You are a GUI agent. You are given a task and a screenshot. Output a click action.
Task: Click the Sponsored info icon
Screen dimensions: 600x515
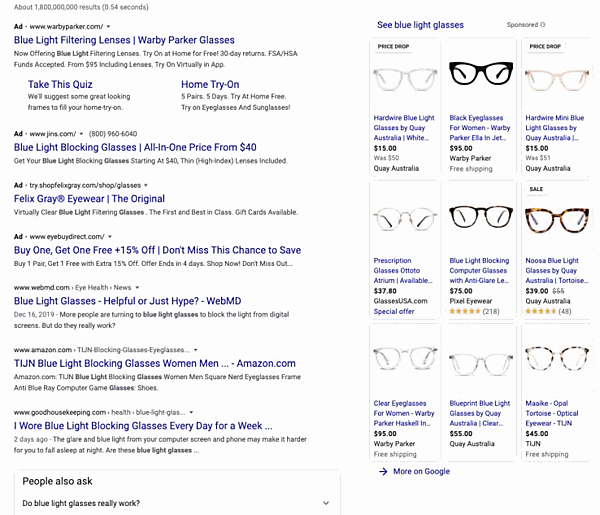543,25
